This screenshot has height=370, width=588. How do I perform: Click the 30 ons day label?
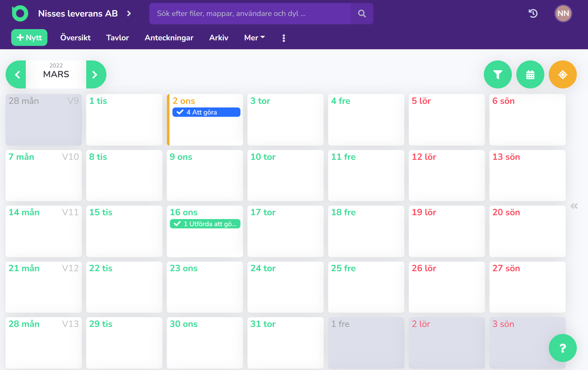184,324
